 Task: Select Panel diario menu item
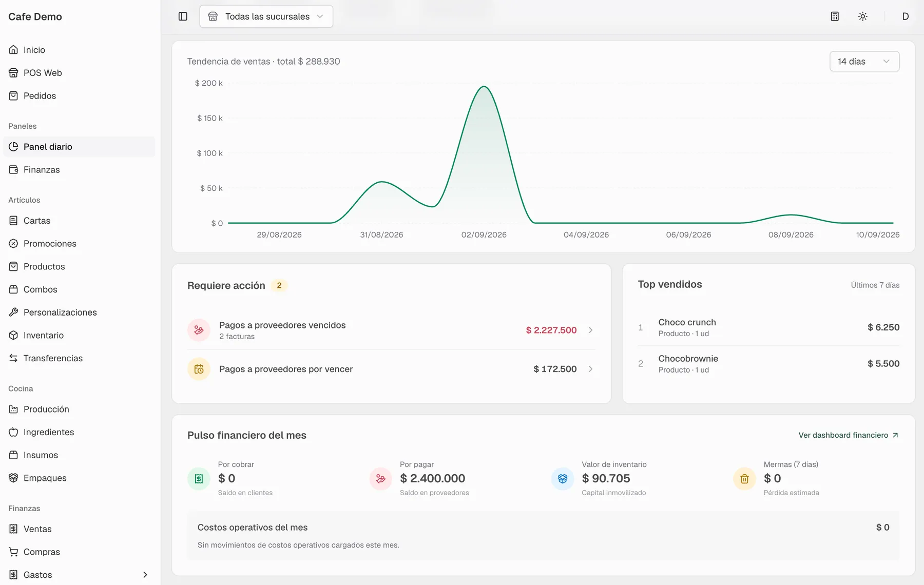click(79, 147)
